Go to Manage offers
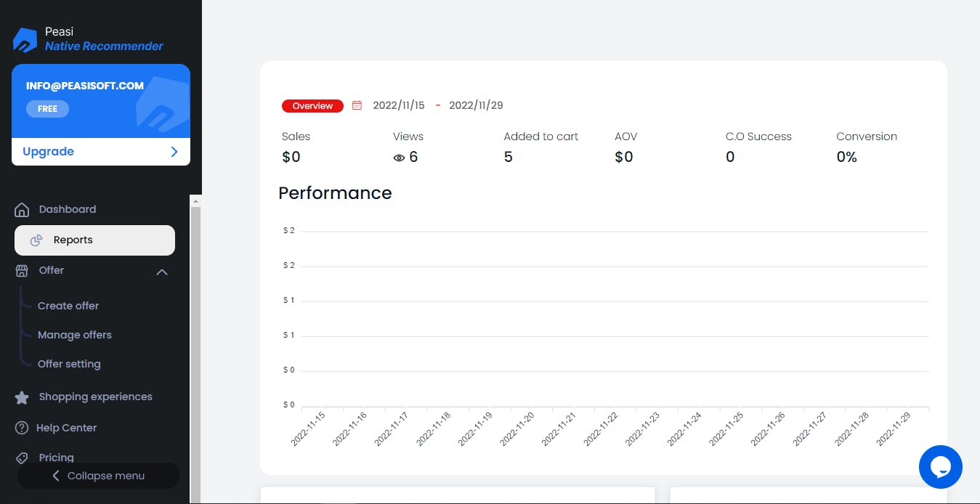Image resolution: width=980 pixels, height=504 pixels. pos(75,335)
